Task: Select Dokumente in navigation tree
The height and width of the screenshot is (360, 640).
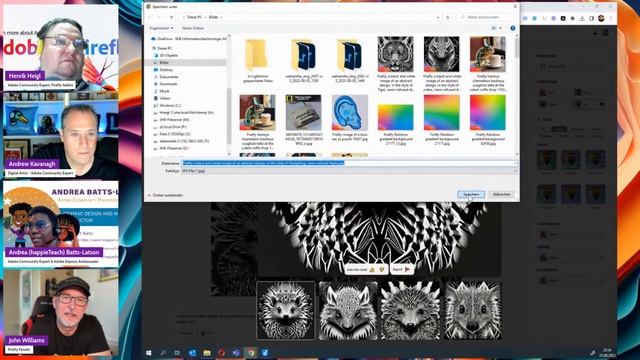Action: pyautogui.click(x=166, y=77)
